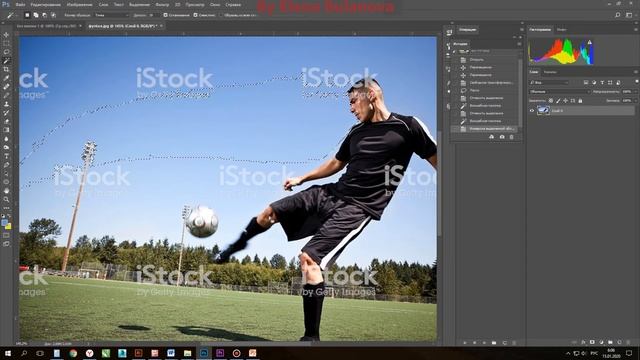Select the Pen tool
The height and width of the screenshot is (360, 640).
[6, 165]
